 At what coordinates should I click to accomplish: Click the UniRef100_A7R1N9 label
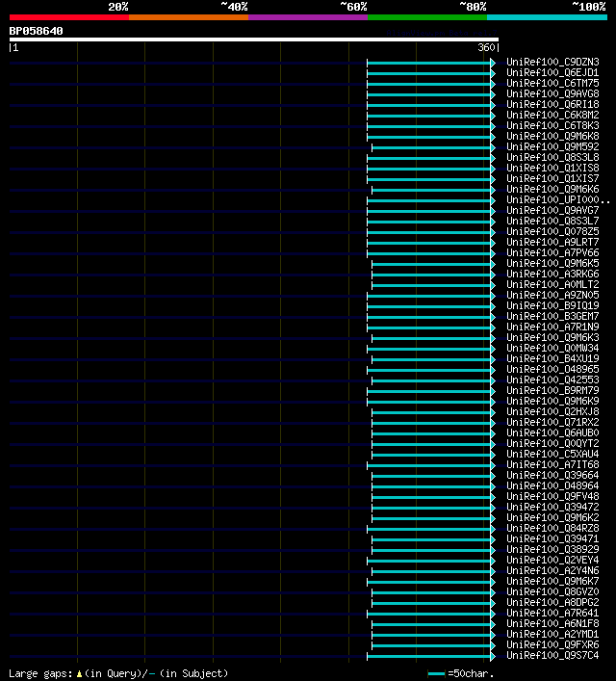[552, 327]
